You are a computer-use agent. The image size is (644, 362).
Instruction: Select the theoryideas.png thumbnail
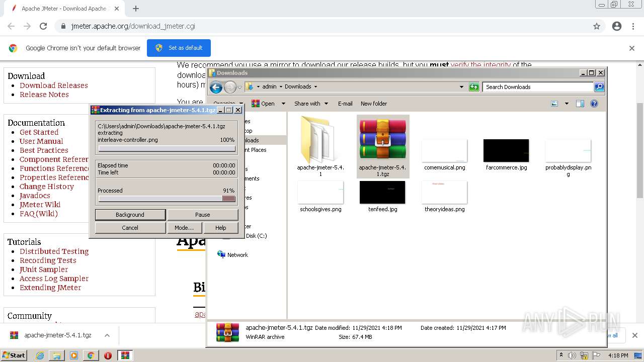(x=445, y=197)
